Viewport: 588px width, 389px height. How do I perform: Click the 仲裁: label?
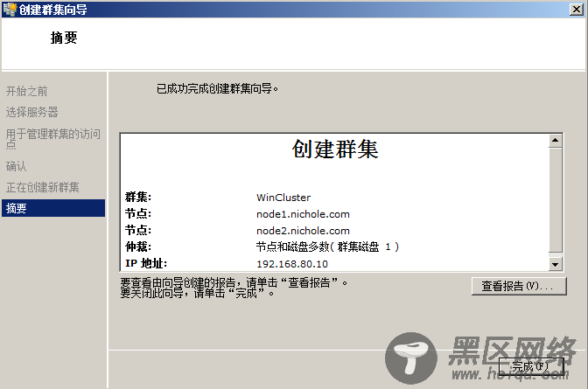tap(138, 247)
